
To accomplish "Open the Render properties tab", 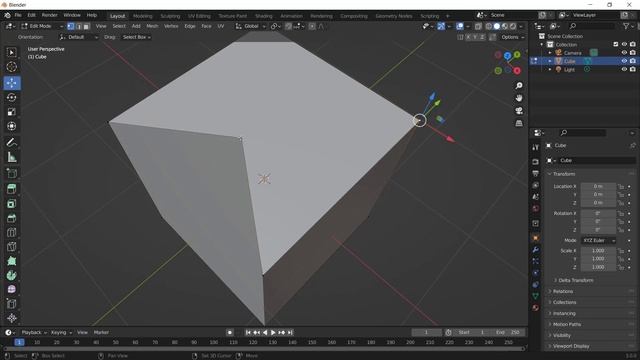I will point(536,162).
